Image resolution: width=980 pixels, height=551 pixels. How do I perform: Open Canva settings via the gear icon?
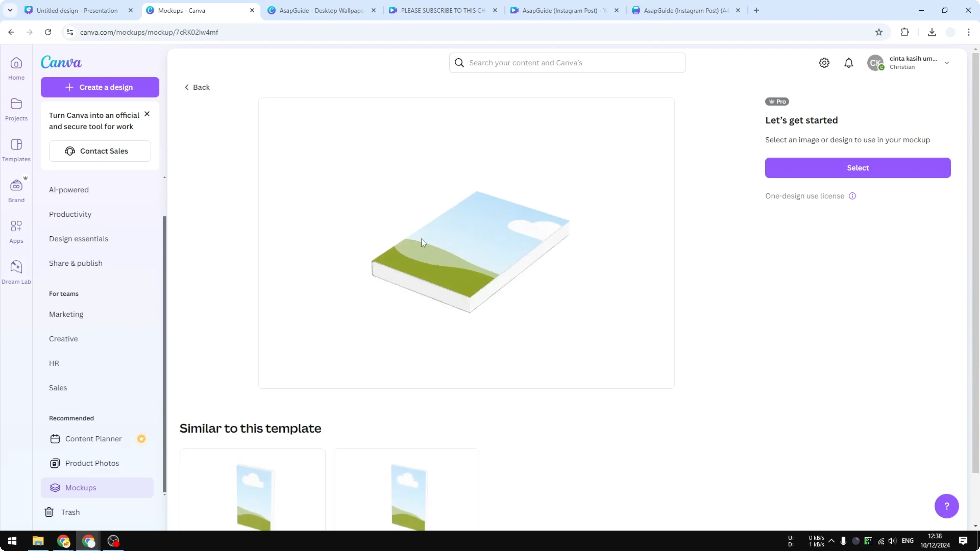(824, 62)
